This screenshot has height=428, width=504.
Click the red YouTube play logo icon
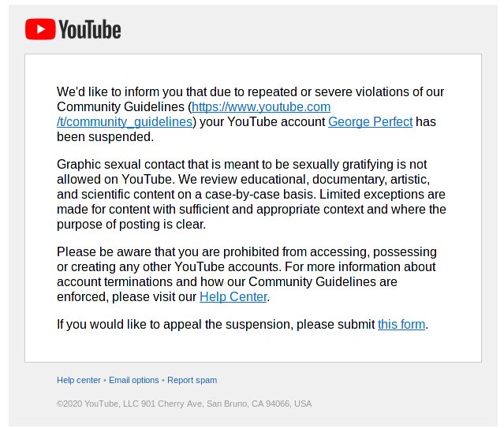[39, 30]
